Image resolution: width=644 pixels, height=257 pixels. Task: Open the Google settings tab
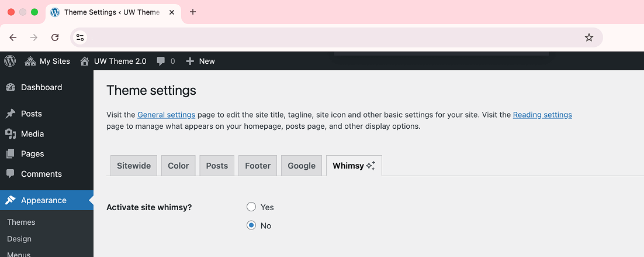click(x=302, y=166)
